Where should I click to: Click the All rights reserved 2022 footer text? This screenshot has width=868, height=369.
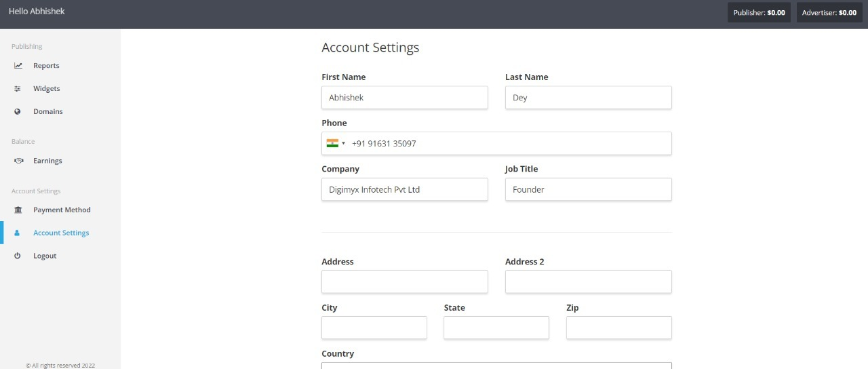60,366
